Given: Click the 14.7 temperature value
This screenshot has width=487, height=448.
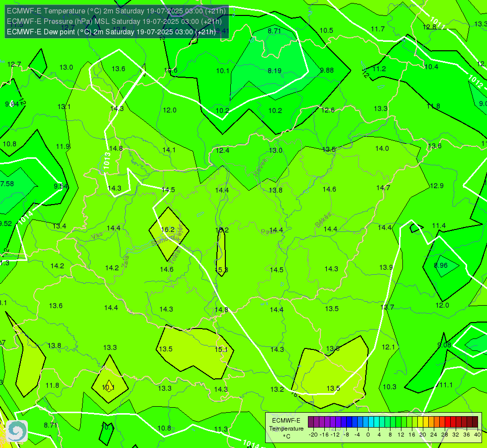Looking at the screenshot, I should 383,188.
